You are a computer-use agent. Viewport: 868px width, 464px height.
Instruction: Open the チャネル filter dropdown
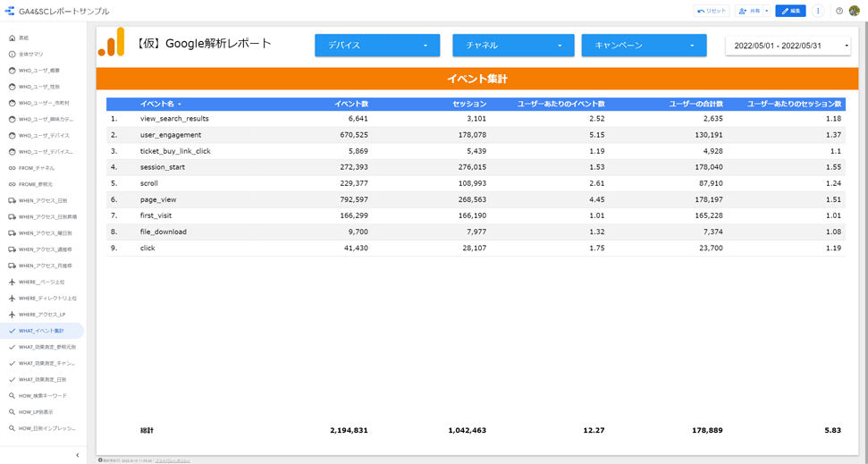(x=513, y=46)
